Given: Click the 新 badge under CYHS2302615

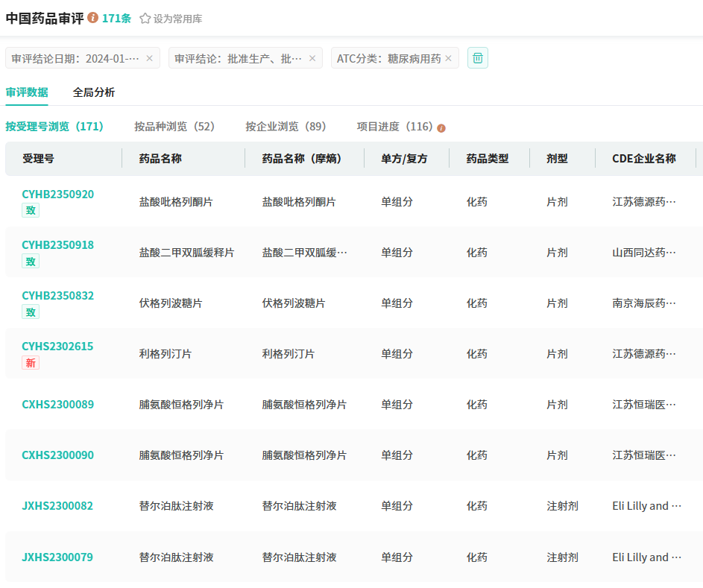Looking at the screenshot, I should 31,362.
